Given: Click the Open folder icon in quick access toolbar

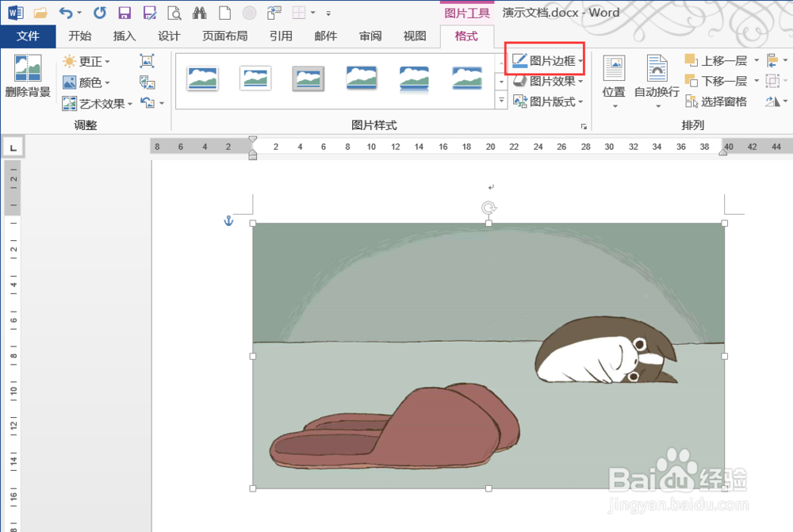Looking at the screenshot, I should [40, 13].
